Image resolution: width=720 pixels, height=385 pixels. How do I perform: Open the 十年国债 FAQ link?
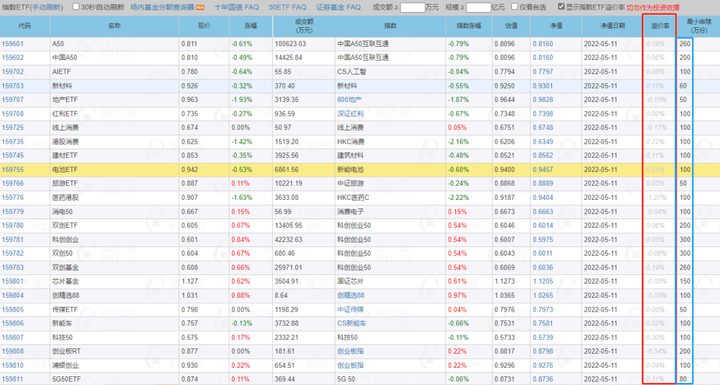(236, 7)
